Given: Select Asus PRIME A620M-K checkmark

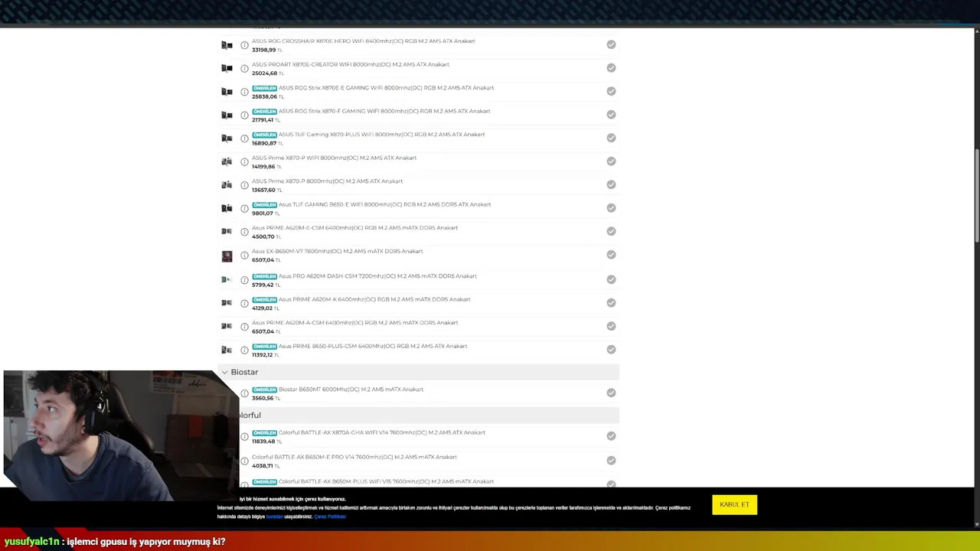Looking at the screenshot, I should pos(611,302).
